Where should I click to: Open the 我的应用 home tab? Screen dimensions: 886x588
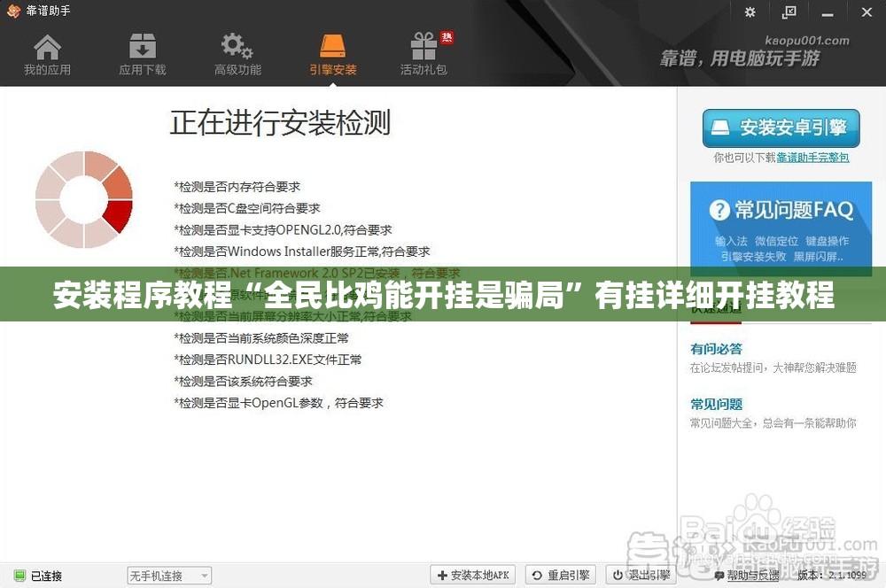click(48, 55)
